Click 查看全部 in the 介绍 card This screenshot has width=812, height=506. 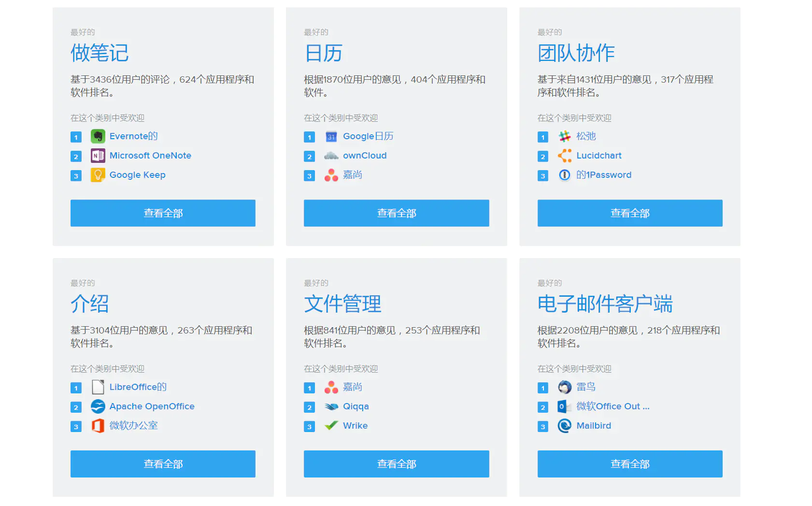coord(163,464)
